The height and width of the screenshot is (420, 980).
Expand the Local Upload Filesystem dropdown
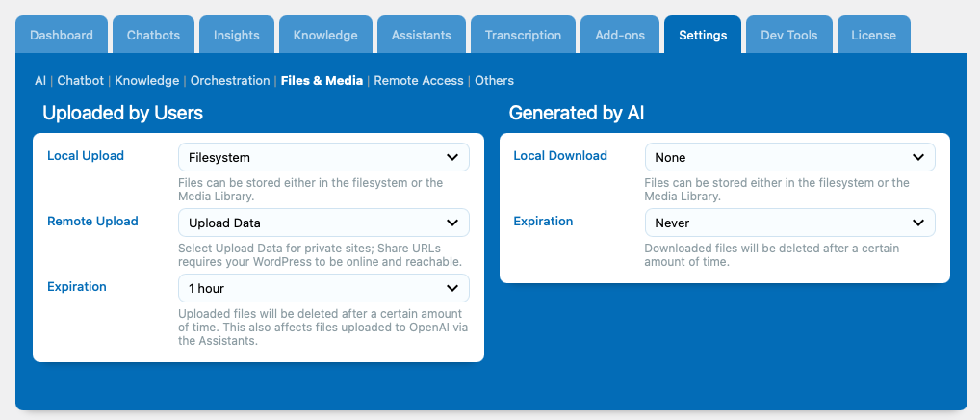[323, 158]
